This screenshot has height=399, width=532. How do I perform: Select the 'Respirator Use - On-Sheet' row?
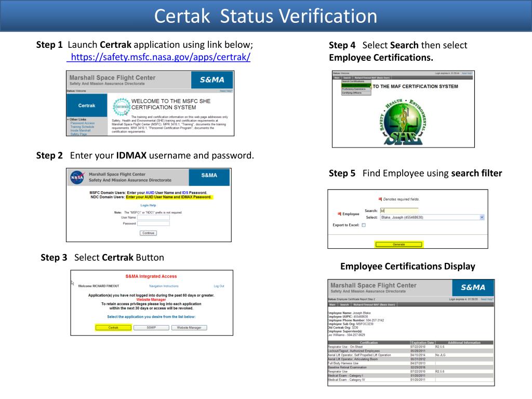pyautogui.click(x=410, y=347)
